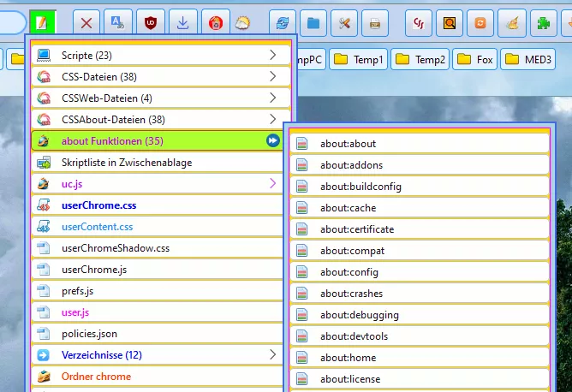Click the broom toolbar icon
Image resolution: width=572 pixels, height=392 pixels.
(x=512, y=23)
